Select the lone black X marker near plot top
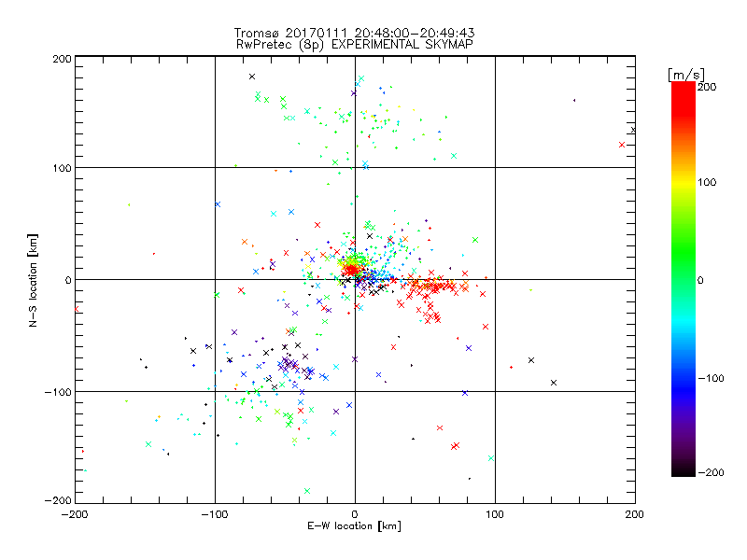747x560 pixels. click(252, 77)
